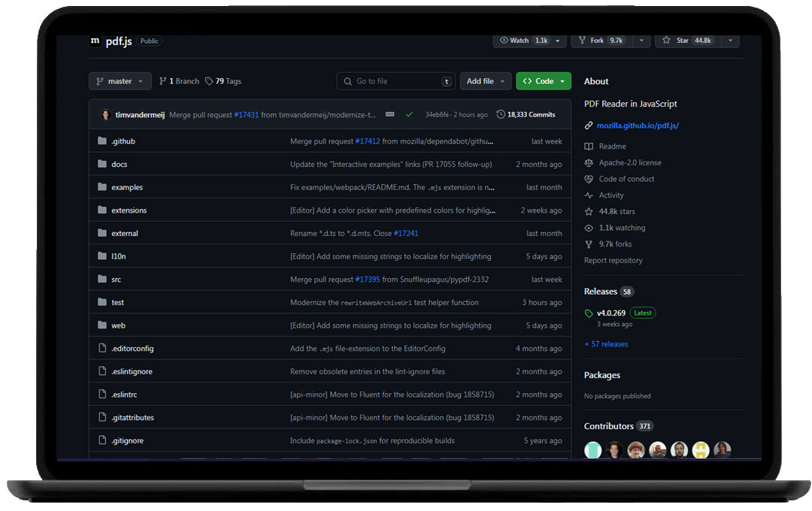Open the 1 Branch link

point(179,81)
